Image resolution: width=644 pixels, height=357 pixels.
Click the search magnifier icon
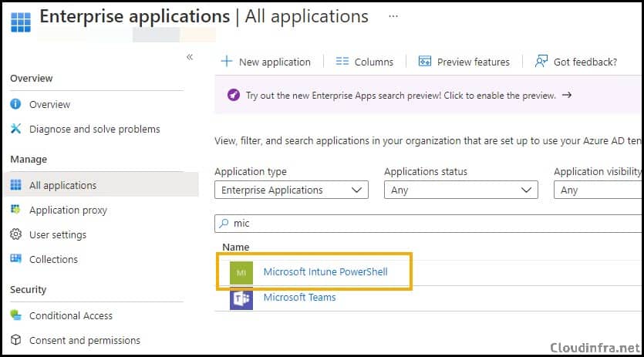224,223
